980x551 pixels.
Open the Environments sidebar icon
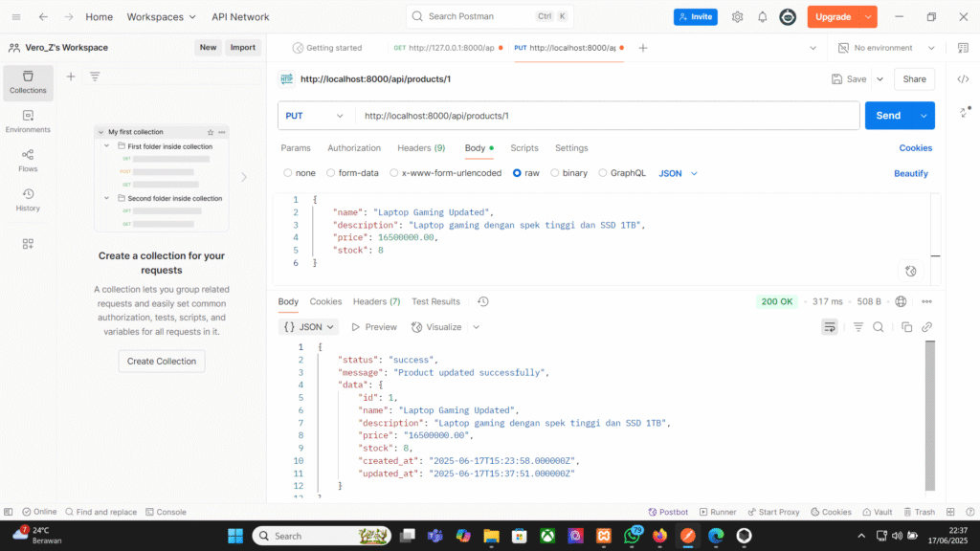(x=28, y=121)
